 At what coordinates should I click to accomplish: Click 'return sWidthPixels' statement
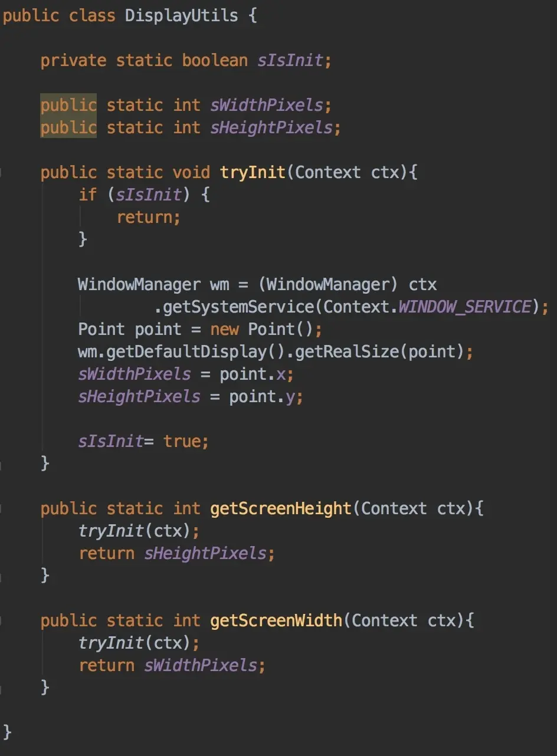[168, 665]
